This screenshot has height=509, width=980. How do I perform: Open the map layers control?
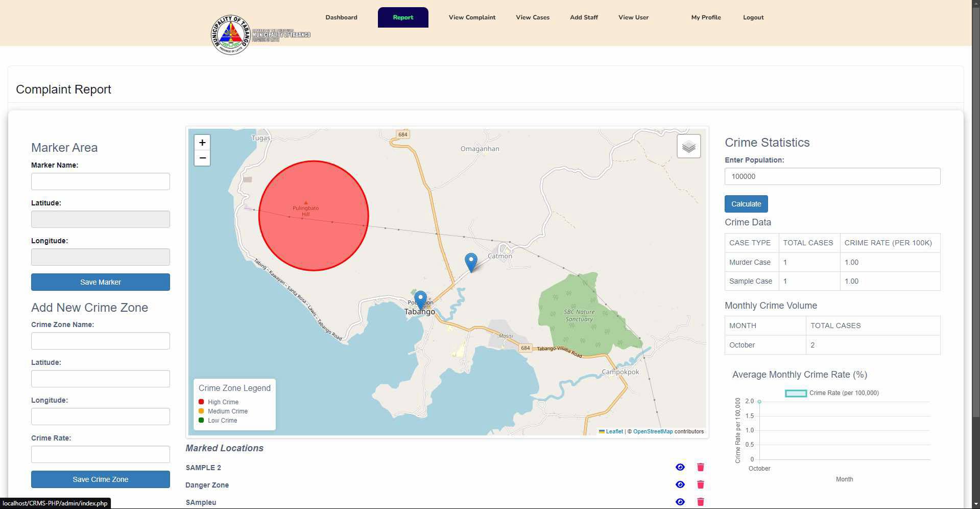pyautogui.click(x=688, y=147)
